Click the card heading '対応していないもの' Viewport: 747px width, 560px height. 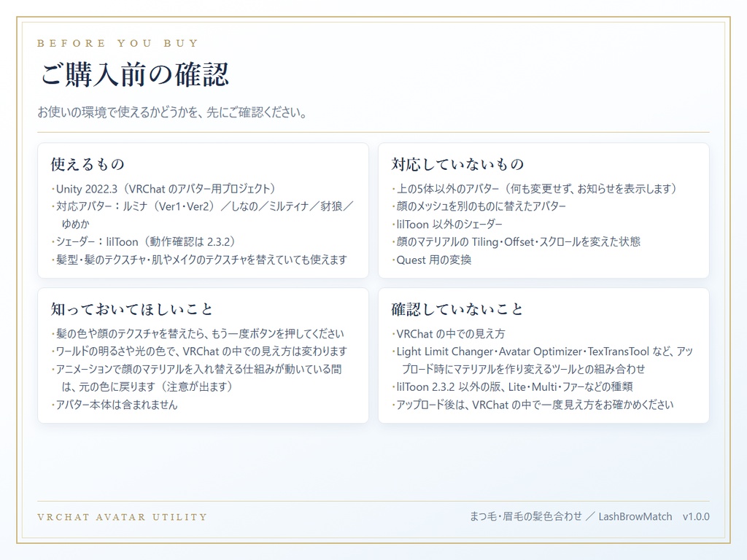458,164
